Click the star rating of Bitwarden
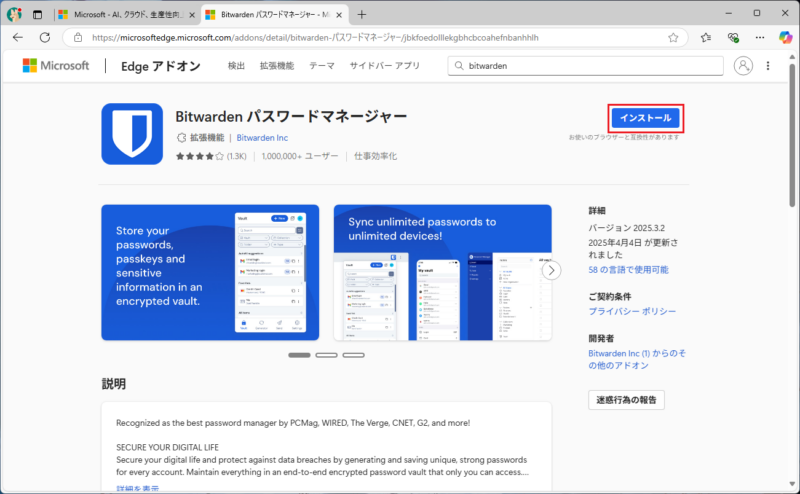The image size is (800, 494). click(x=199, y=156)
